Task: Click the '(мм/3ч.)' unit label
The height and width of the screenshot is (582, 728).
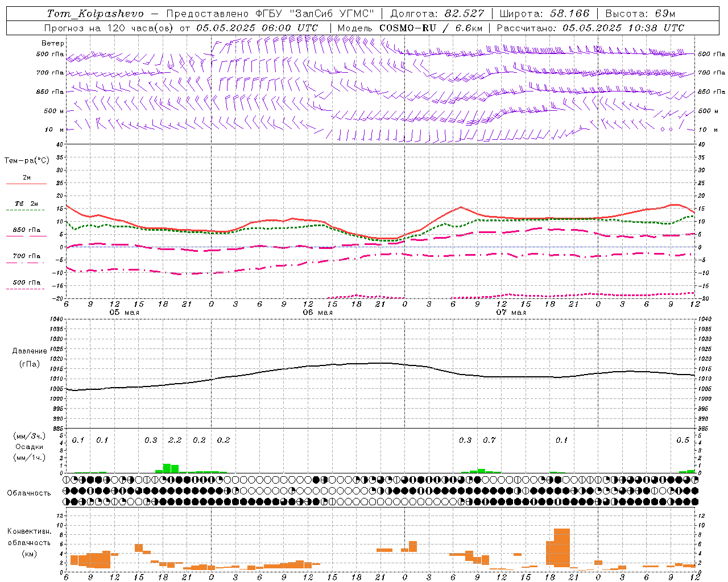Action: coord(29,436)
